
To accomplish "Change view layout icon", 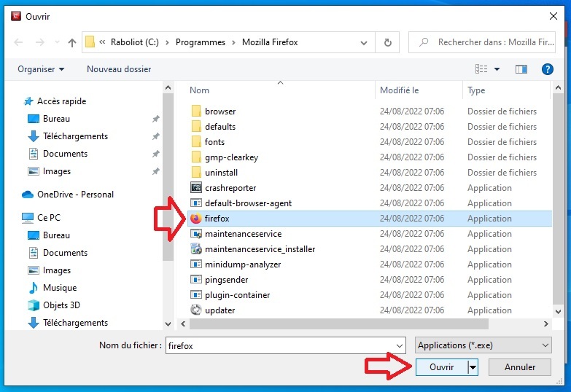I will 481,68.
